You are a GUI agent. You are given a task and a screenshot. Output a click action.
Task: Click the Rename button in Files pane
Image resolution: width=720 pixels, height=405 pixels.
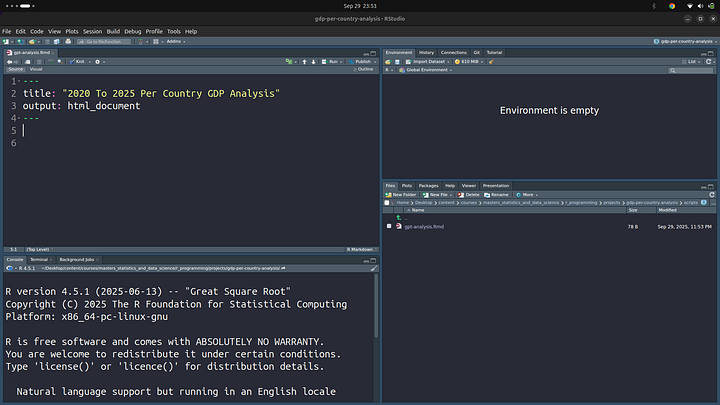496,195
